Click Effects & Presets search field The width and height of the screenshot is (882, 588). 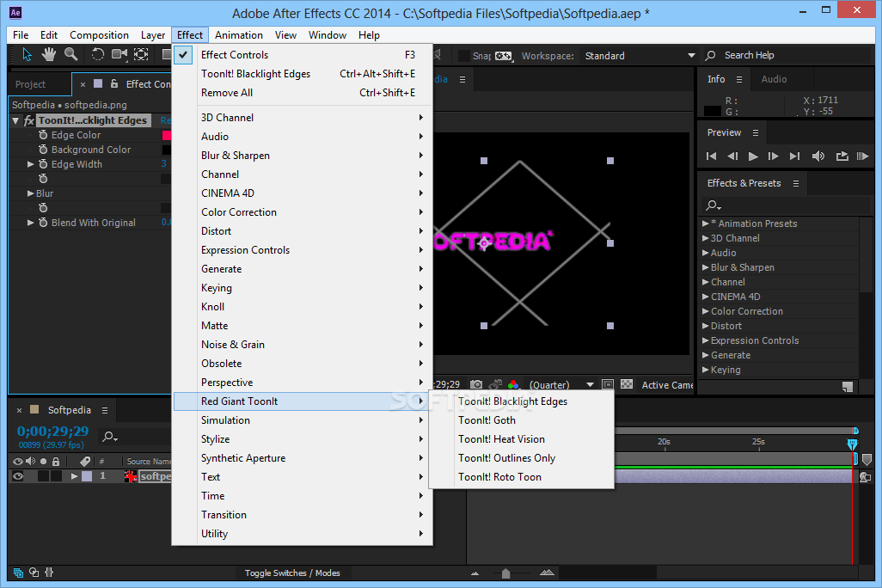pos(786,205)
